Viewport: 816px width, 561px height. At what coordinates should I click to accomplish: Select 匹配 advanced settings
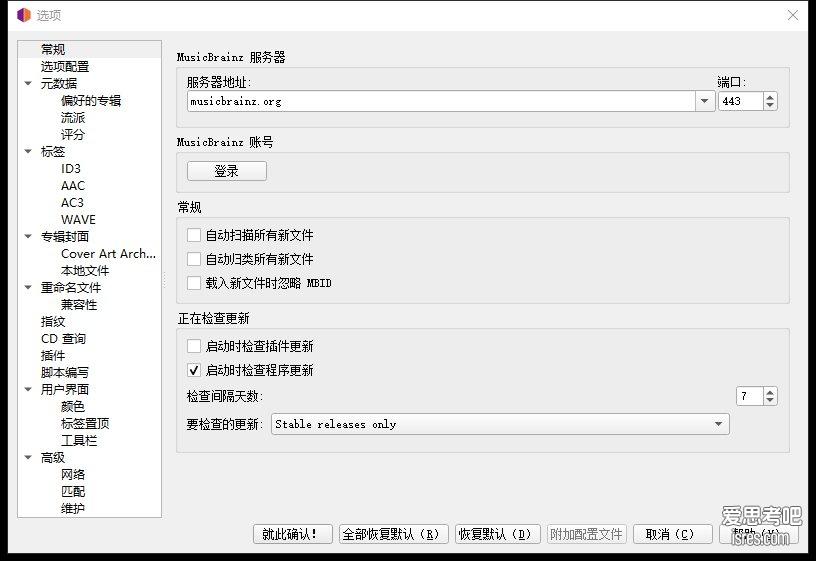click(72, 491)
